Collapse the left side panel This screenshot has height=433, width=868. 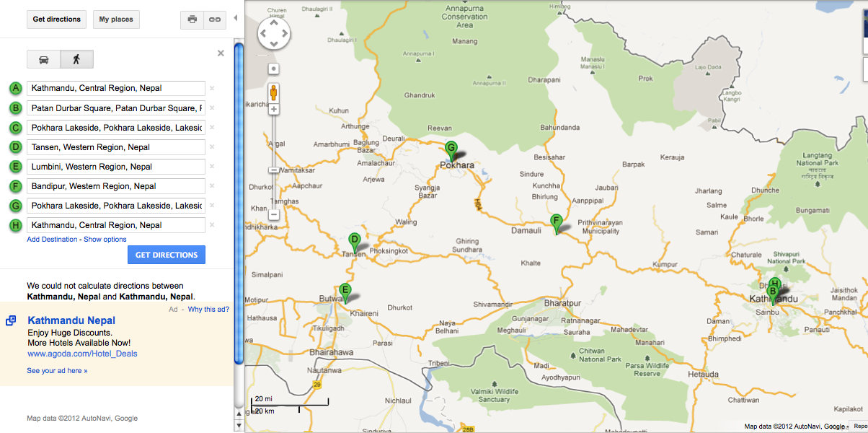click(x=235, y=18)
